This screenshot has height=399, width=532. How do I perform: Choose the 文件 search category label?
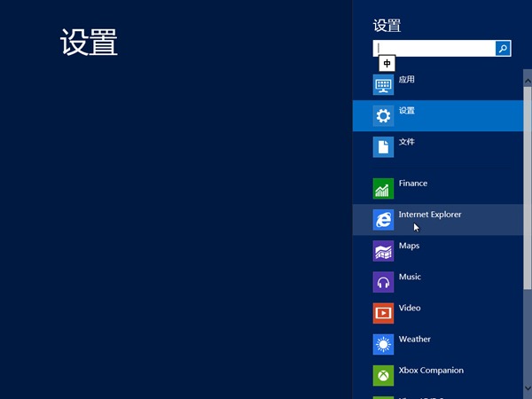(x=406, y=142)
